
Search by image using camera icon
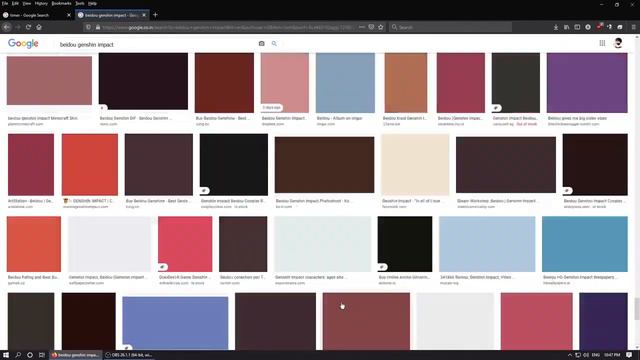click(262, 43)
